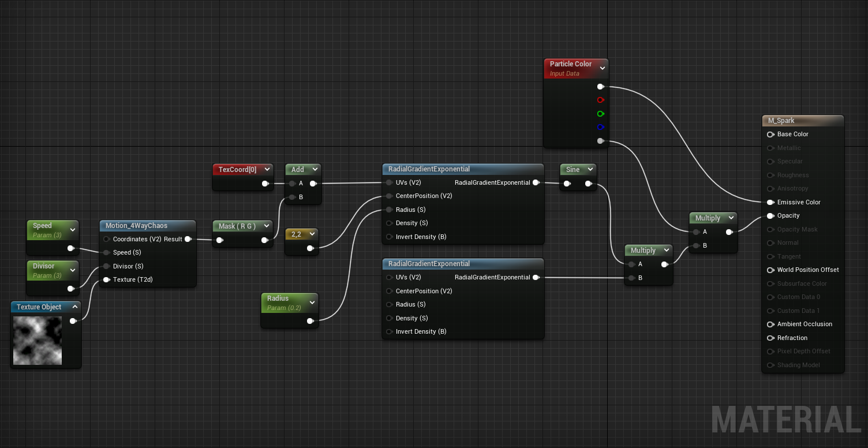Collapse the Texture Object node preview
The height and width of the screenshot is (448, 868).
click(74, 307)
